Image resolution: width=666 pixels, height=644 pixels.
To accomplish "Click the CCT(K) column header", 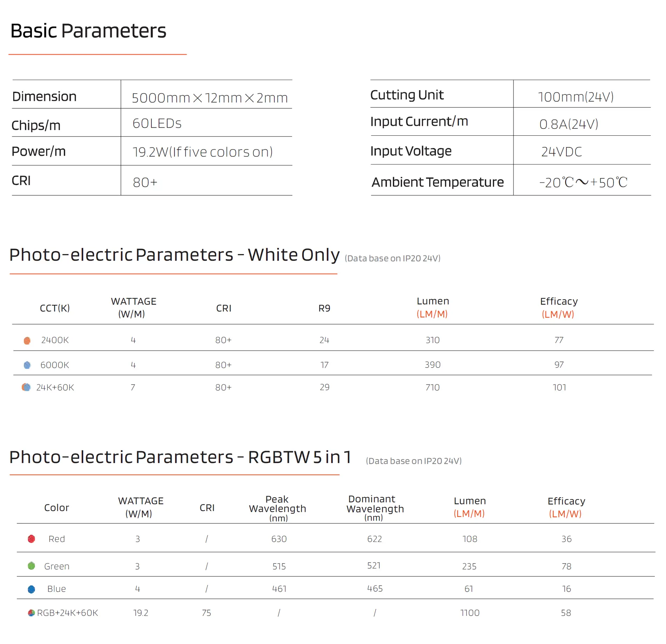I will tap(55, 308).
